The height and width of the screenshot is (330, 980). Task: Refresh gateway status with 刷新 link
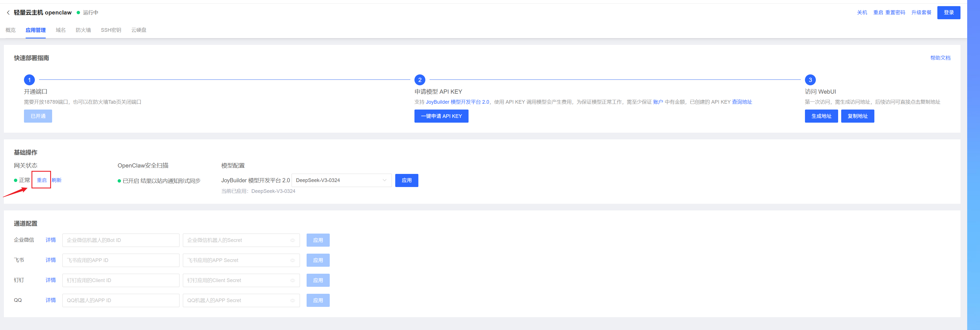pyautogui.click(x=57, y=180)
